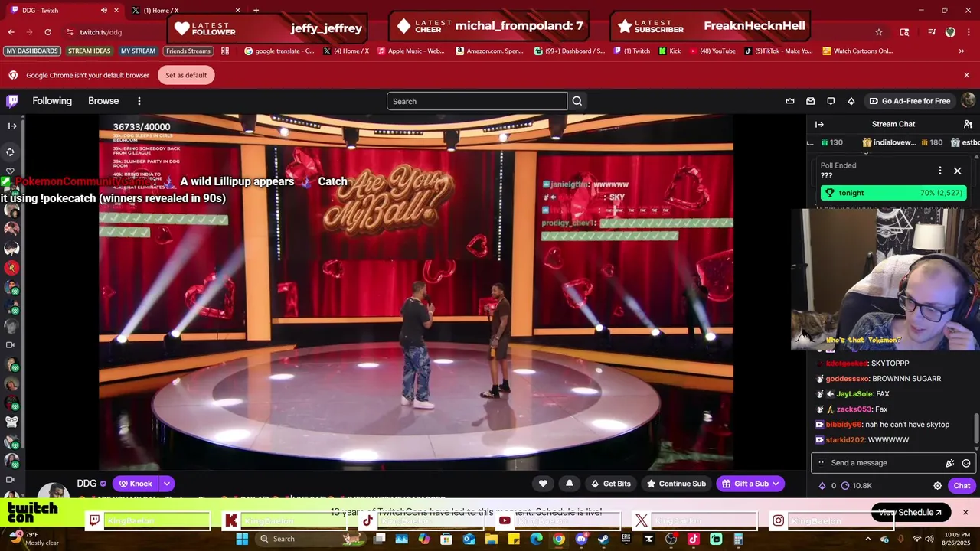Open the Bits icon in chat input
Image resolution: width=980 pixels, height=551 pixels.
950,463
